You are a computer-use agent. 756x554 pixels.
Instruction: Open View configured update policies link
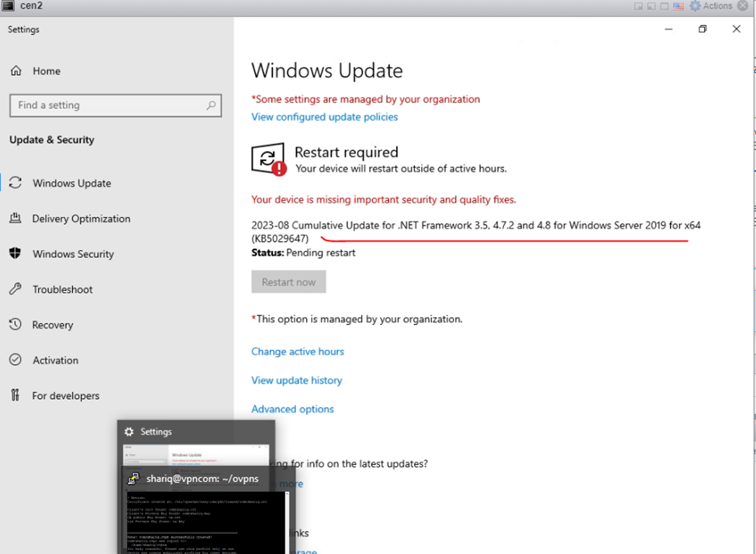(x=324, y=117)
